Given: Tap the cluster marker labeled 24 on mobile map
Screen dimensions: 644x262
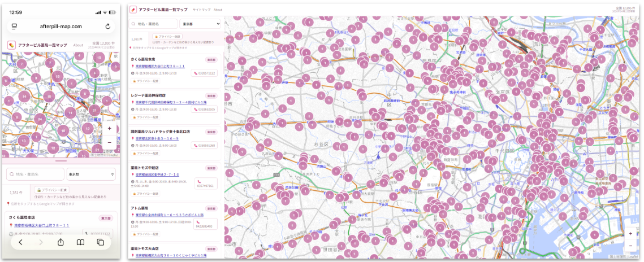Looking at the screenshot, I should click(x=40, y=119).
